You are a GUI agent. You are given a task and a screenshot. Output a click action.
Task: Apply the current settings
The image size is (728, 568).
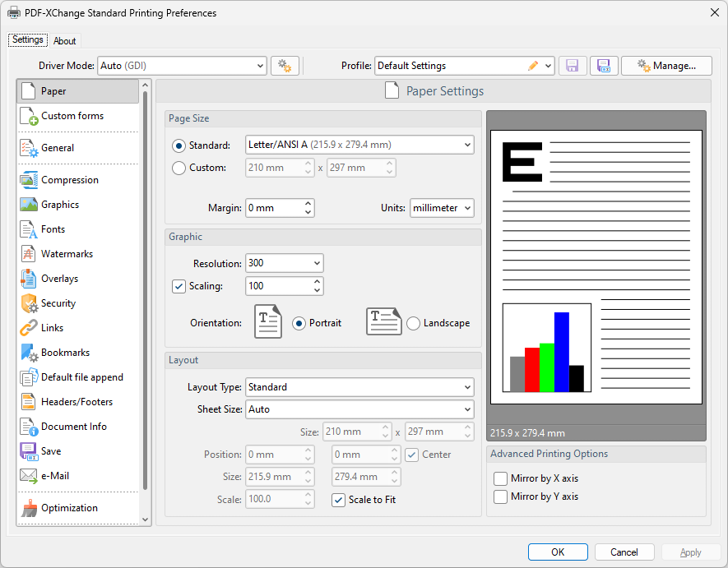coord(691,552)
